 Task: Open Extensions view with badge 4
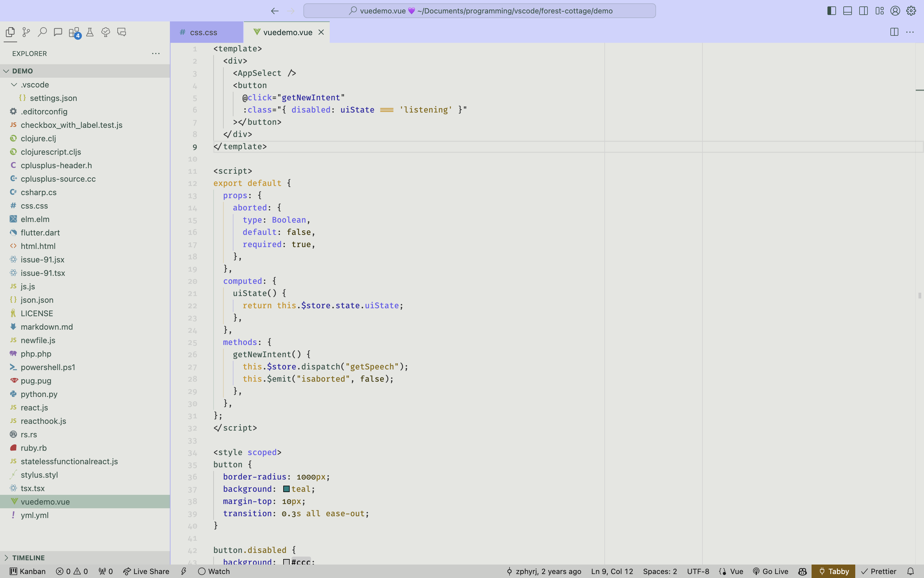pyautogui.click(x=75, y=32)
